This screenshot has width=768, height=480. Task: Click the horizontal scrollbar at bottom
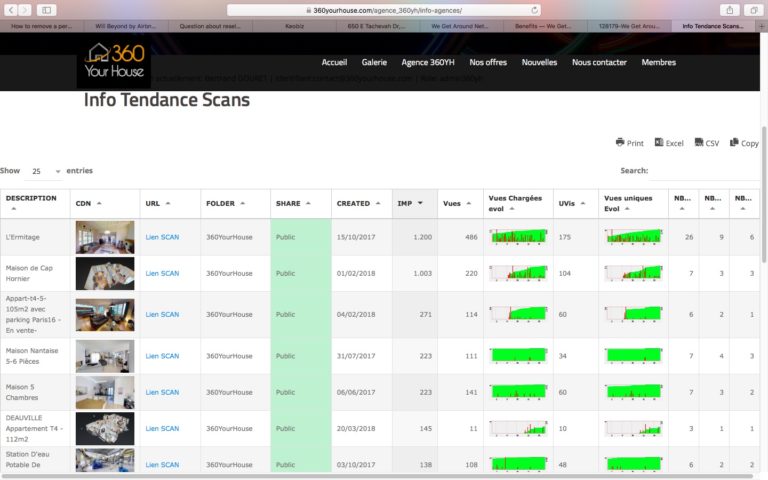click(377, 476)
